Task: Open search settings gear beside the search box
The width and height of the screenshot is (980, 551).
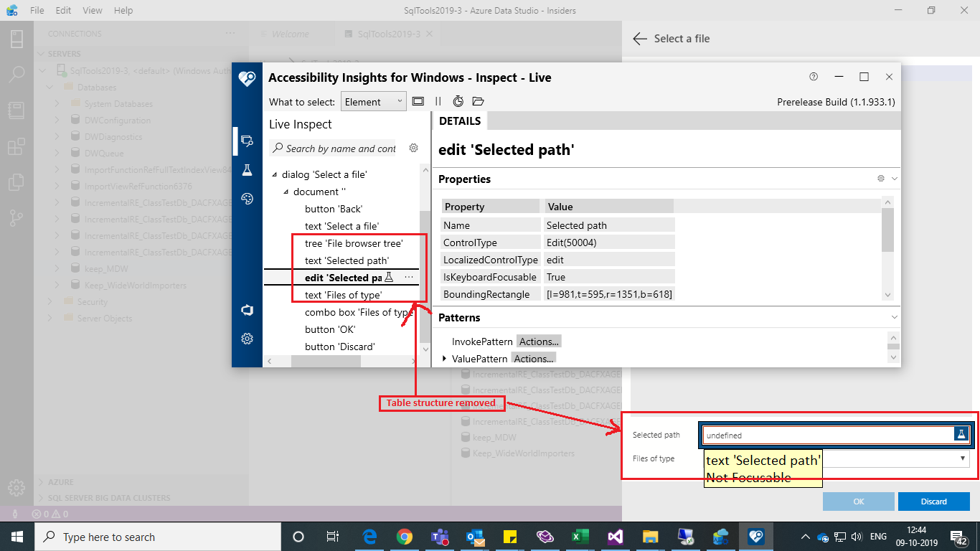Action: point(413,147)
